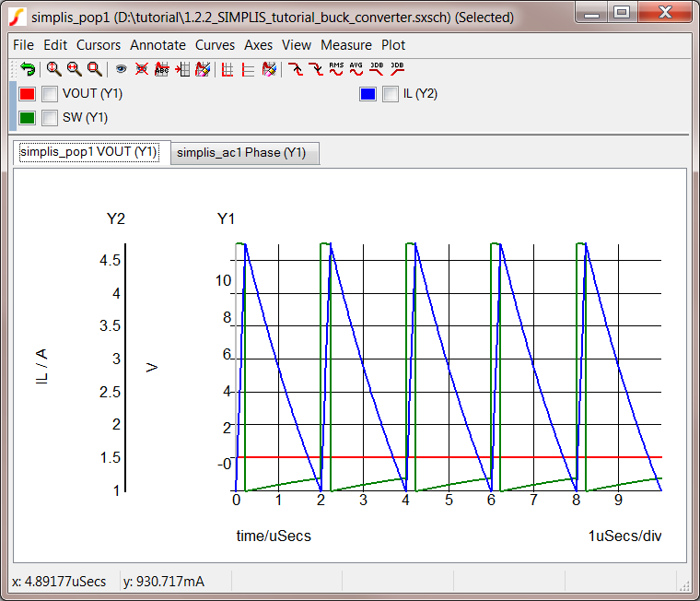Click the show curves eye icon
The height and width of the screenshot is (601, 700).
click(121, 69)
